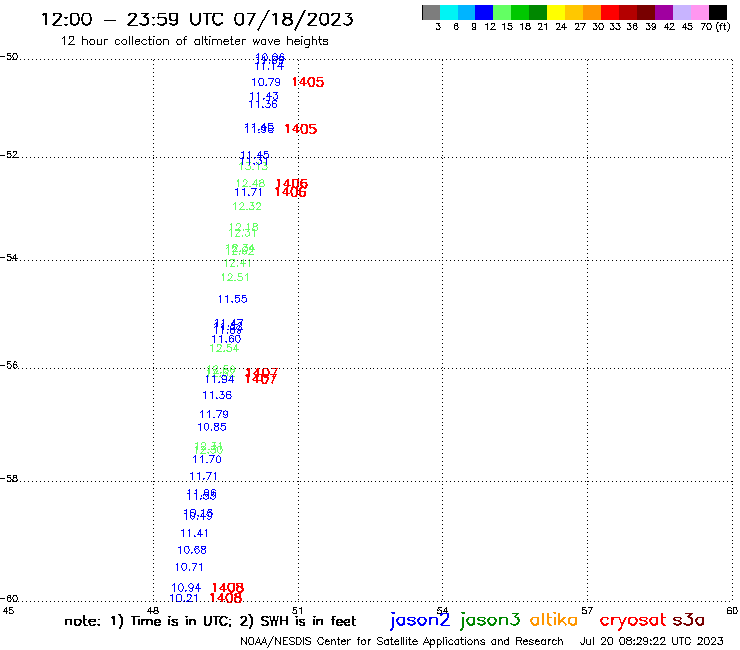Select the blue wave height value 10.71

click(x=189, y=567)
